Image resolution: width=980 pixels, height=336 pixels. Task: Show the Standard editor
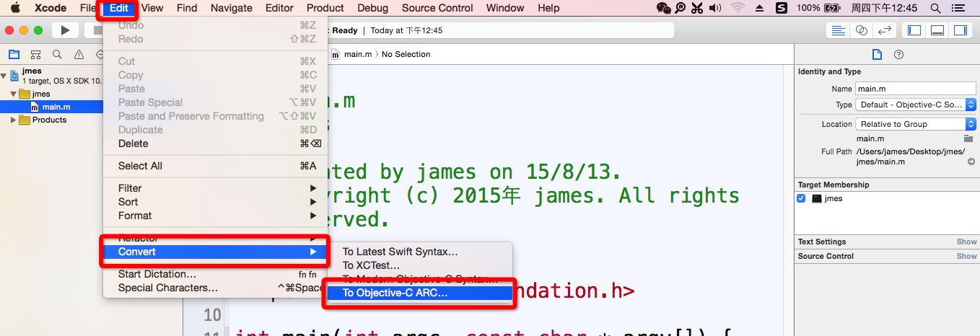pyautogui.click(x=838, y=30)
